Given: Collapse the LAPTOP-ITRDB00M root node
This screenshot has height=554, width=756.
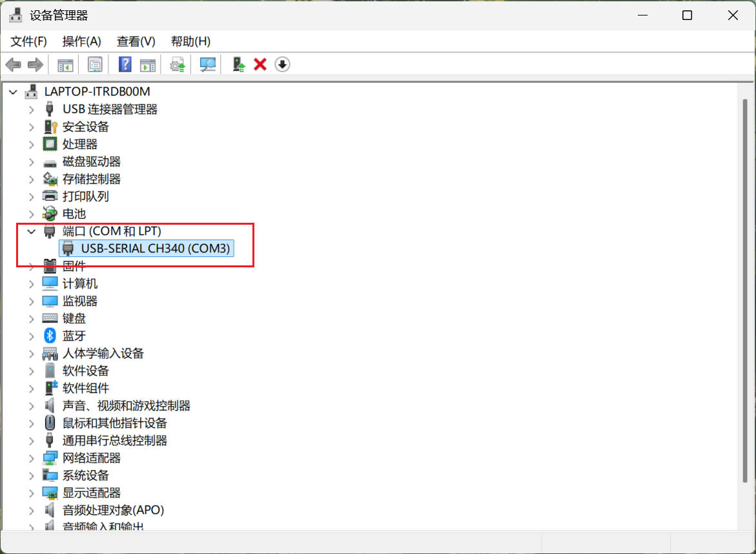Looking at the screenshot, I should pos(13,92).
